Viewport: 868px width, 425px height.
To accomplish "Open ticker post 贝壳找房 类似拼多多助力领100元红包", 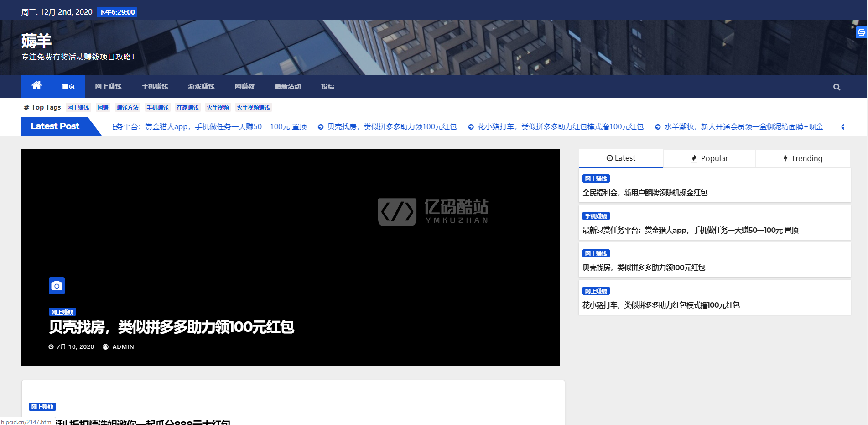I will [x=392, y=127].
